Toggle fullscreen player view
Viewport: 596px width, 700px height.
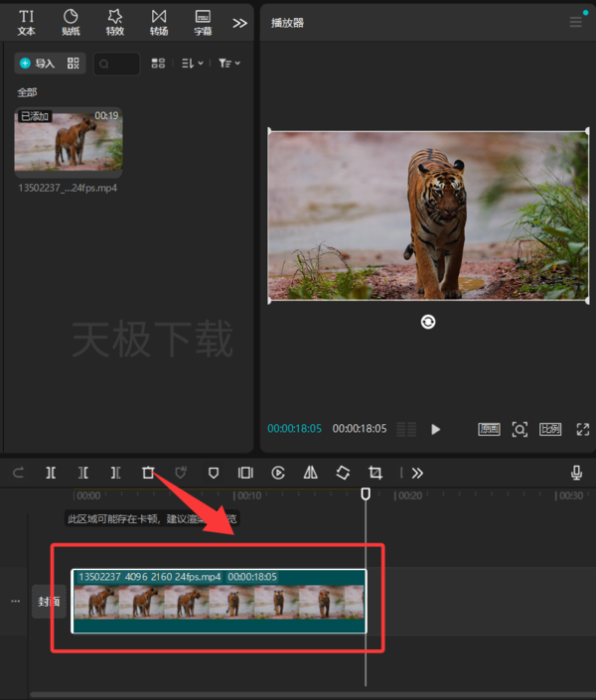(583, 430)
